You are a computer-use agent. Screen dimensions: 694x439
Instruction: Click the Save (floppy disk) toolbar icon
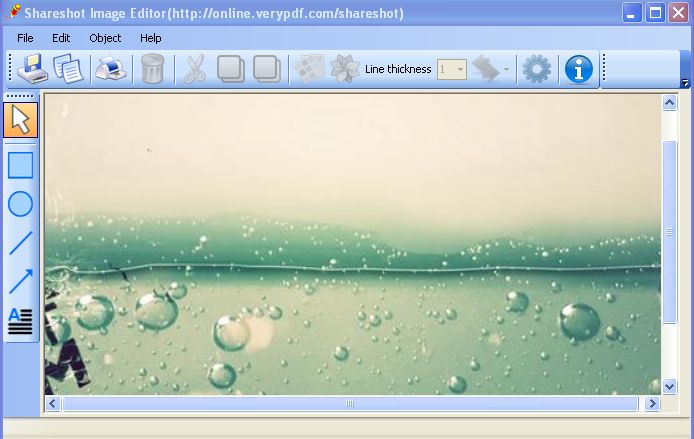coord(32,69)
